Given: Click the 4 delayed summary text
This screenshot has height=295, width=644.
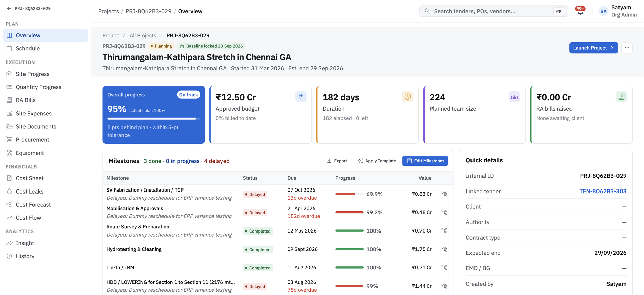Looking at the screenshot, I should pyautogui.click(x=217, y=161).
